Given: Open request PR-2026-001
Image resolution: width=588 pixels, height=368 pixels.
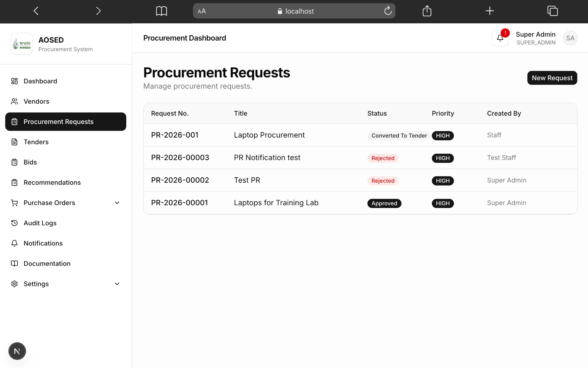Looking at the screenshot, I should [x=175, y=135].
